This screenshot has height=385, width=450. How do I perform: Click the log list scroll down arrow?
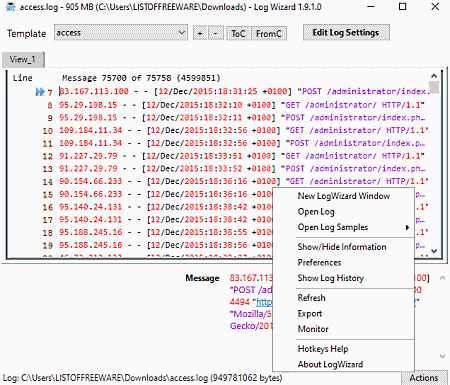point(434,251)
